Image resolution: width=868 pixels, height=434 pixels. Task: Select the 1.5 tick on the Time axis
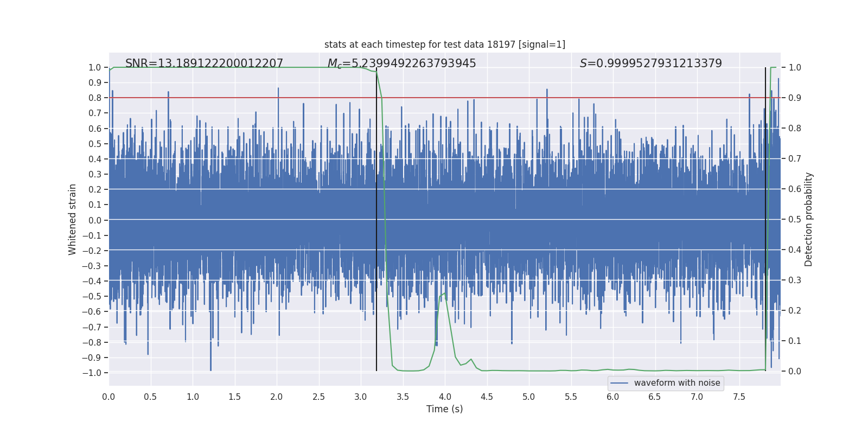[x=234, y=397]
